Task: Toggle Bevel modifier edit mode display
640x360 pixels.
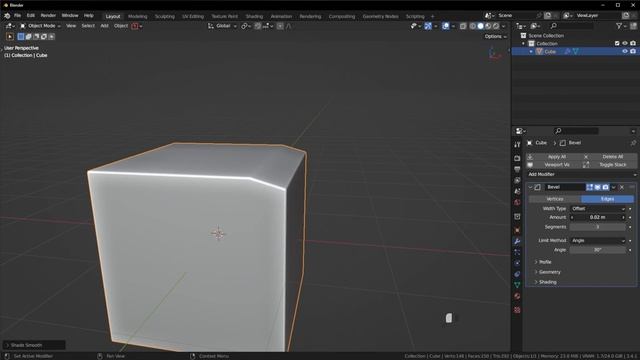Action: [590, 187]
